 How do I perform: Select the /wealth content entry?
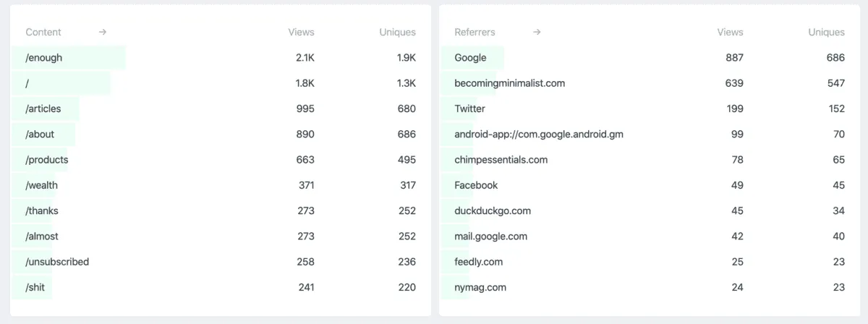click(x=42, y=185)
